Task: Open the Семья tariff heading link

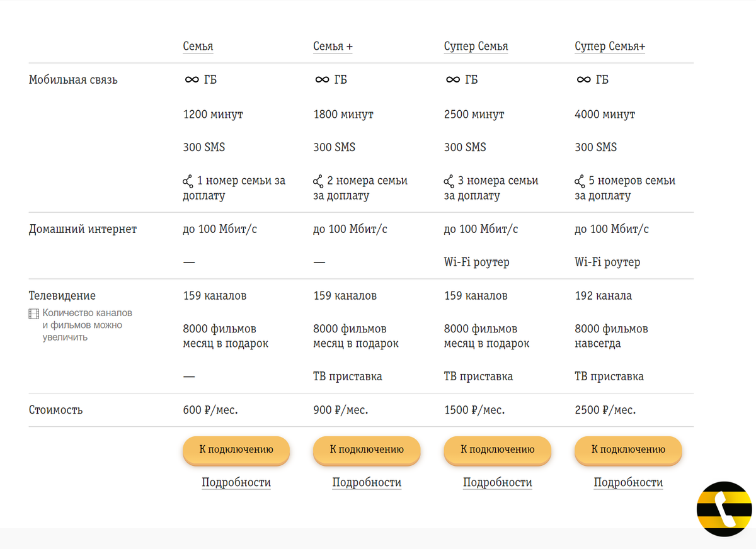Action: tap(198, 47)
